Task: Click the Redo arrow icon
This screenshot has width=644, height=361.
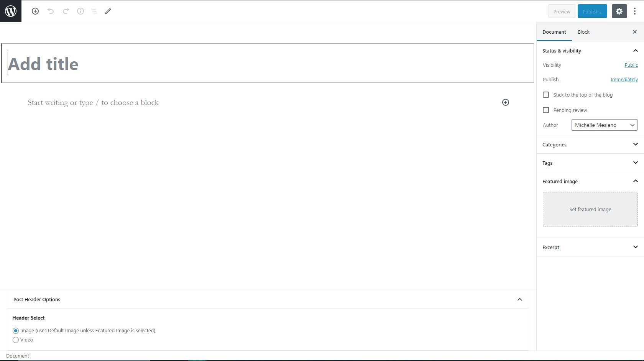Action: click(66, 11)
